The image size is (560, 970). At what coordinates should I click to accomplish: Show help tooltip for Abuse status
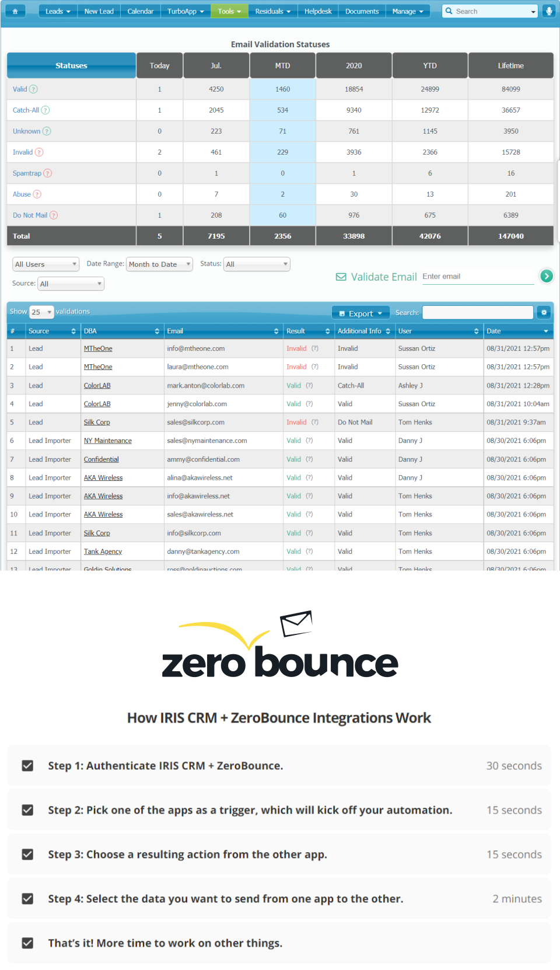pos(37,194)
